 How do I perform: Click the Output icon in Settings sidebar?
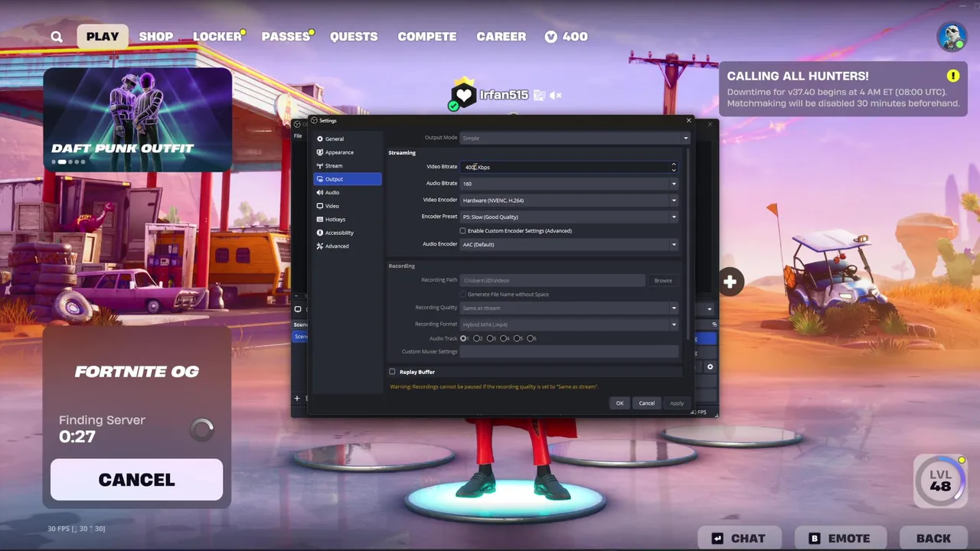point(320,179)
